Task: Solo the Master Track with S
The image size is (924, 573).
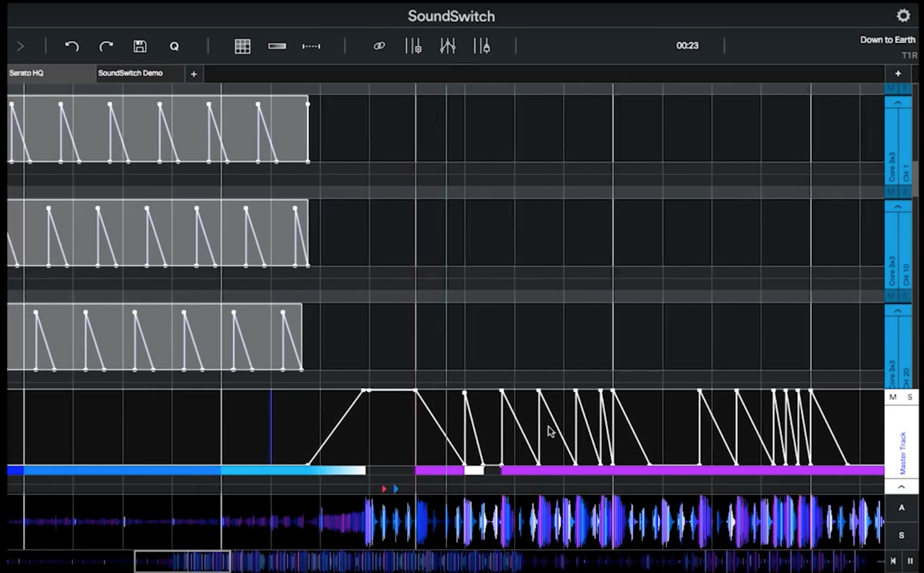Action: point(910,397)
